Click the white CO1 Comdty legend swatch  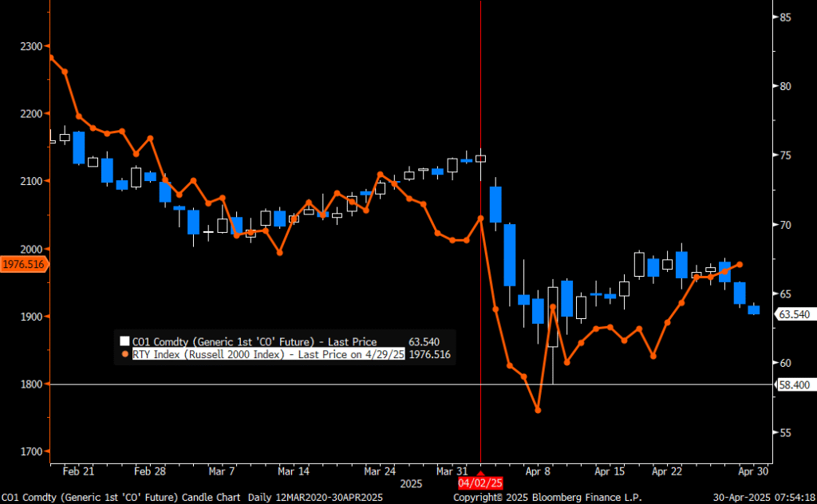124,341
